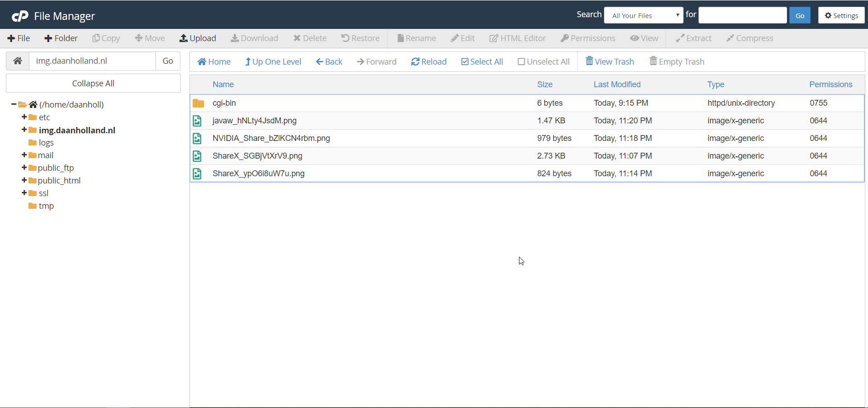Click the Upload toolbar icon
Image resolution: width=868 pixels, height=408 pixels.
click(184, 38)
